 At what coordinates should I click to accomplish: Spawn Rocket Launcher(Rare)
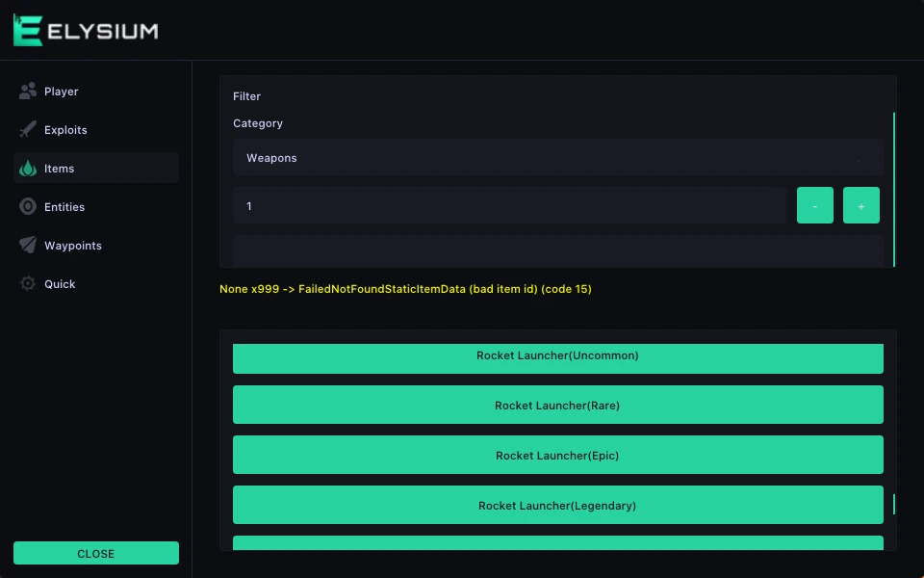pyautogui.click(x=557, y=405)
